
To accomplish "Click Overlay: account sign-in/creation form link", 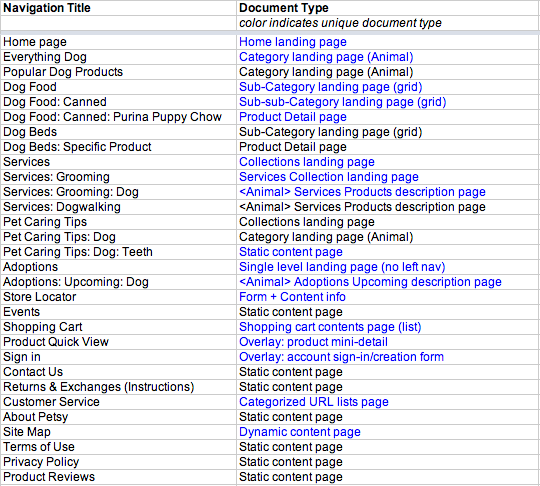I will (341, 357).
